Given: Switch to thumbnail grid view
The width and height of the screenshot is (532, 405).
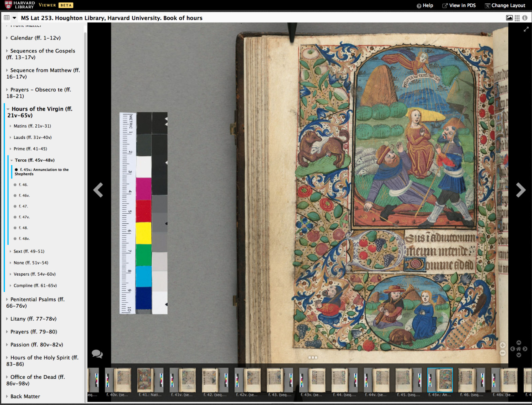Looking at the screenshot, I should (x=517, y=18).
